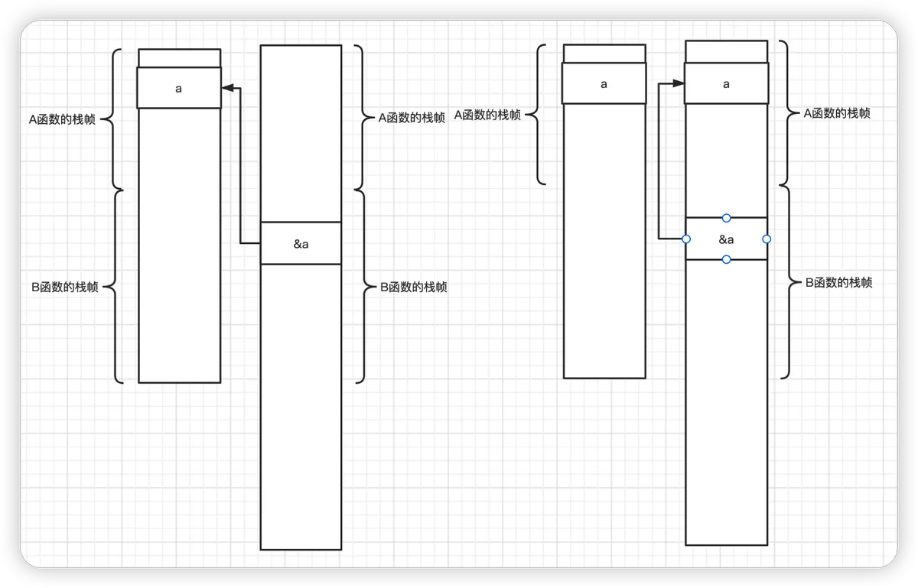
Task: Click 'A函数的栈帧' label left of leftmost stack
Action: (x=62, y=119)
